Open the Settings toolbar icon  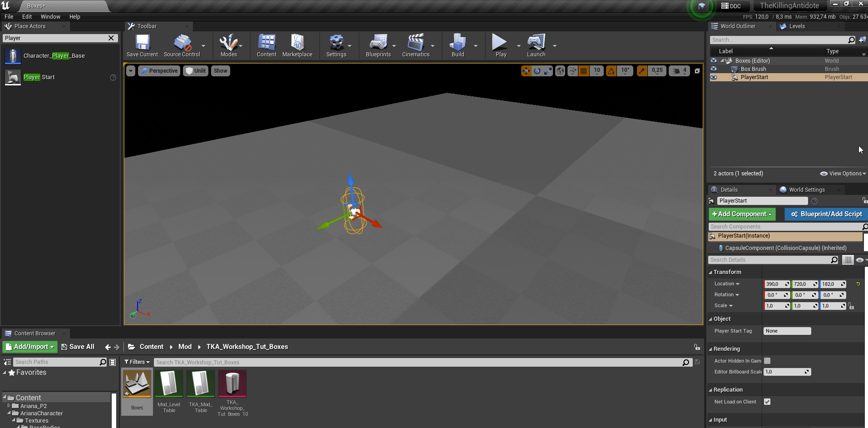point(336,45)
